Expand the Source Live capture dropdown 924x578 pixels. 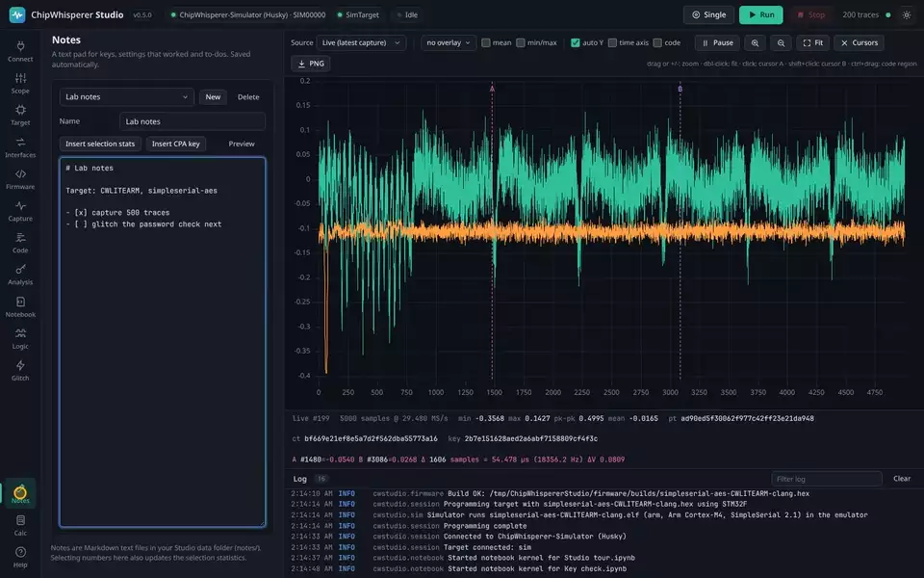click(x=361, y=43)
